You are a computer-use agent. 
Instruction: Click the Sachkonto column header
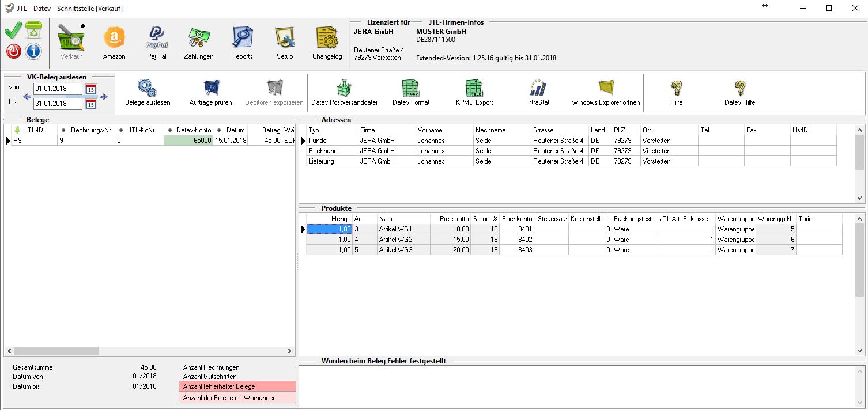click(516, 219)
